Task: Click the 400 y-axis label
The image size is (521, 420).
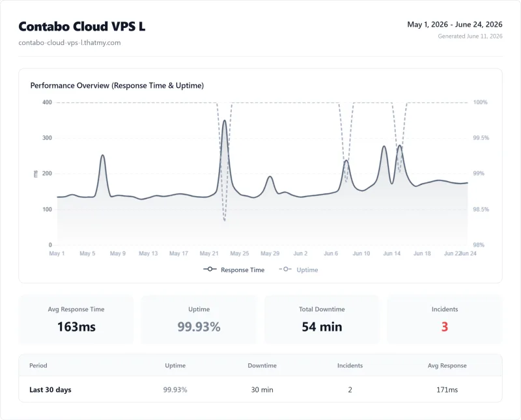Action: [47, 102]
